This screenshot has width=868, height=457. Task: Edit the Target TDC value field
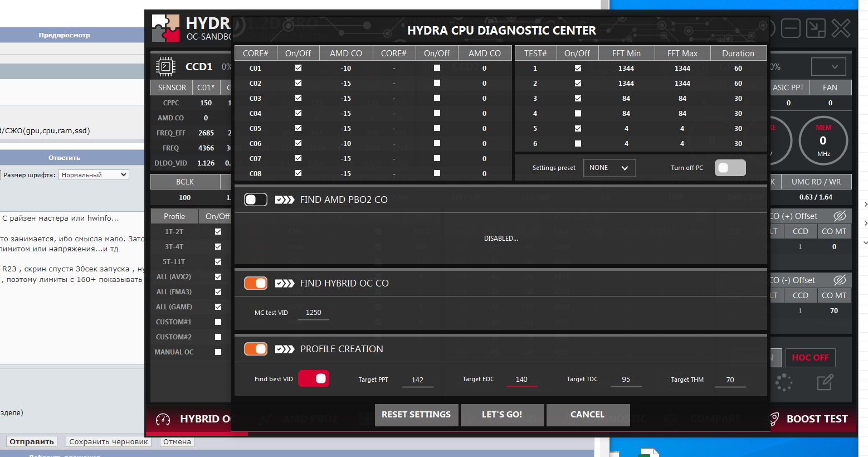[x=626, y=380]
